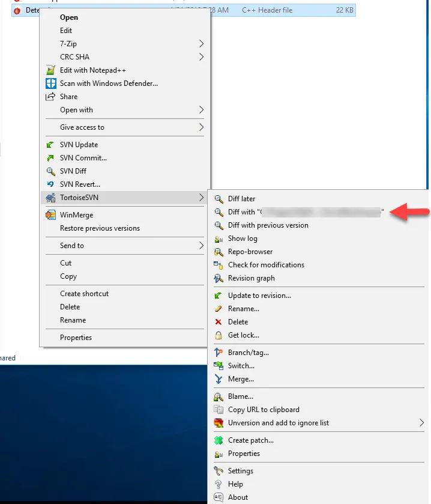
Task: Click the Rename pencil icon
Action: click(x=219, y=309)
